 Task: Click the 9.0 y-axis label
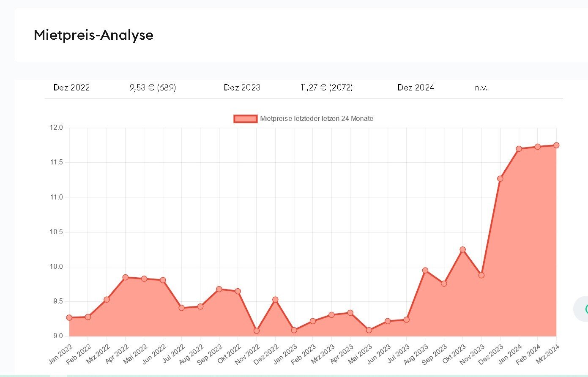(x=58, y=336)
